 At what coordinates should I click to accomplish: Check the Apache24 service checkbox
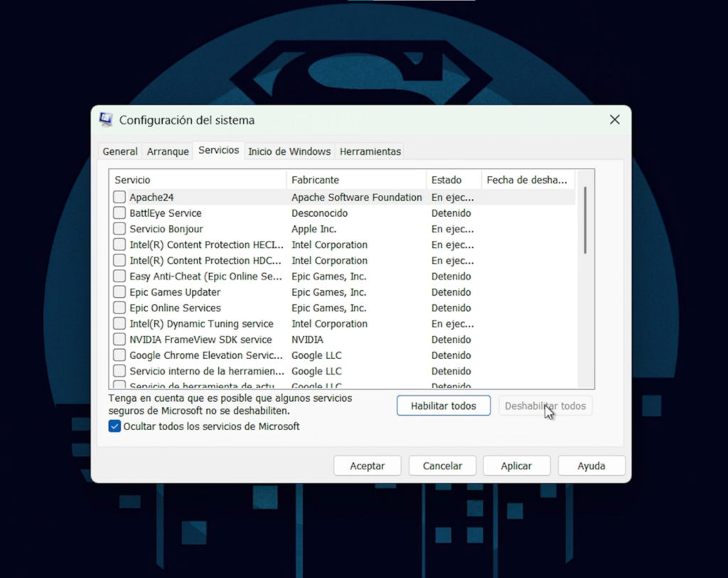coord(118,197)
